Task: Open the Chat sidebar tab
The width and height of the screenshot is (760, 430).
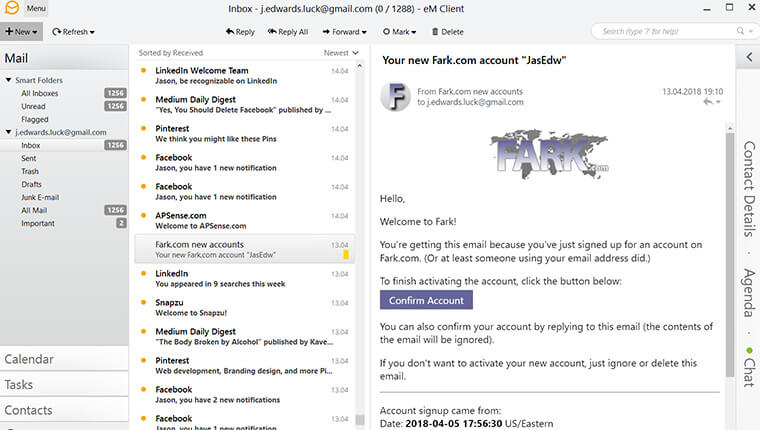Action: (749, 368)
